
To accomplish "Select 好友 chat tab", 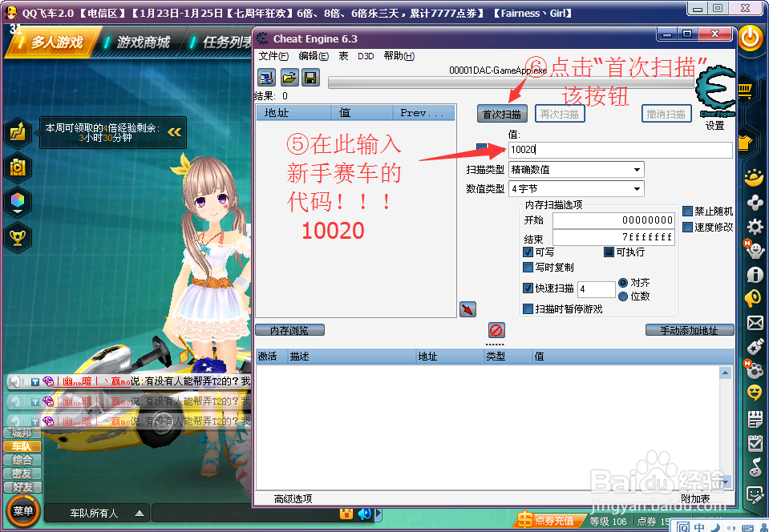I will 22,487.
